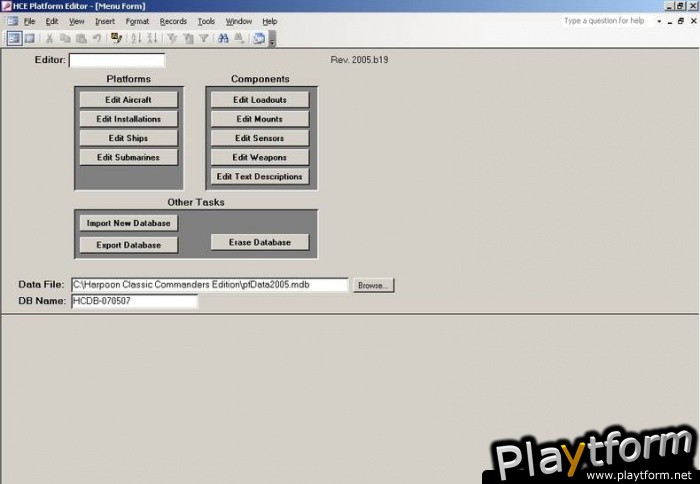Image resolution: width=700 pixels, height=484 pixels.
Task: Click the form control icon left of File
Action: (x=12, y=21)
